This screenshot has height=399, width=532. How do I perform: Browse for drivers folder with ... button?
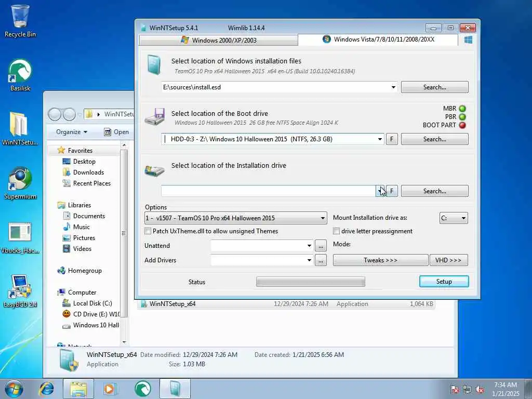pyautogui.click(x=321, y=260)
